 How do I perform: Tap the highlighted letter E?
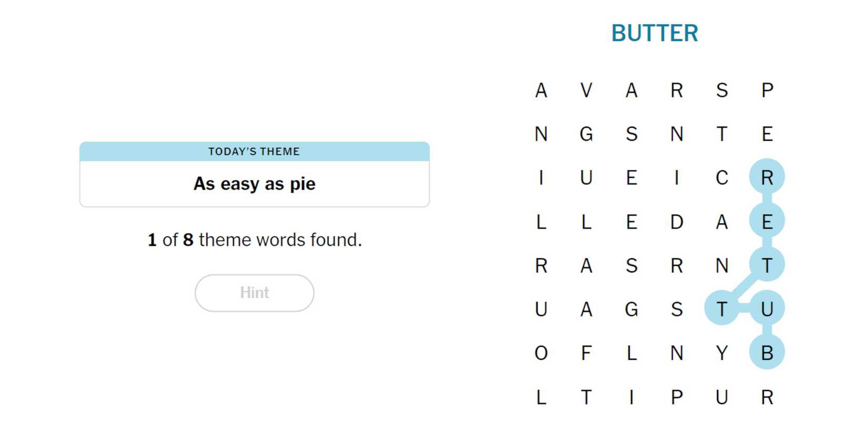767,222
